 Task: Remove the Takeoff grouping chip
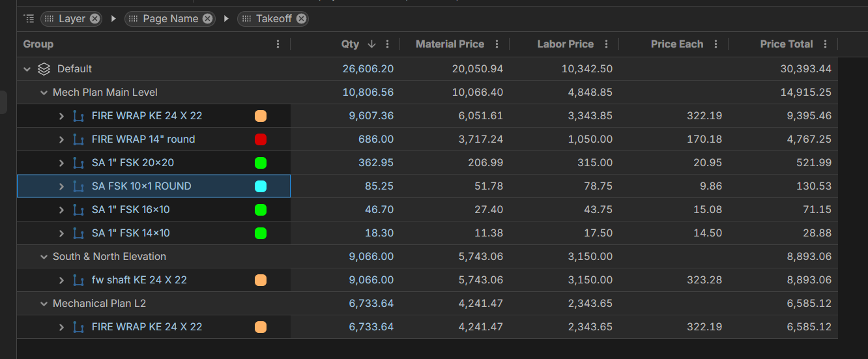pyautogui.click(x=301, y=19)
